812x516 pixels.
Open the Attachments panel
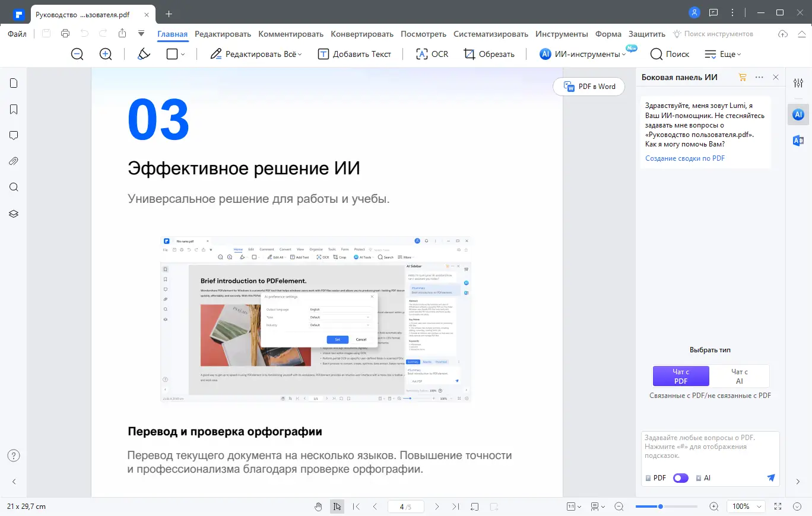(x=13, y=161)
